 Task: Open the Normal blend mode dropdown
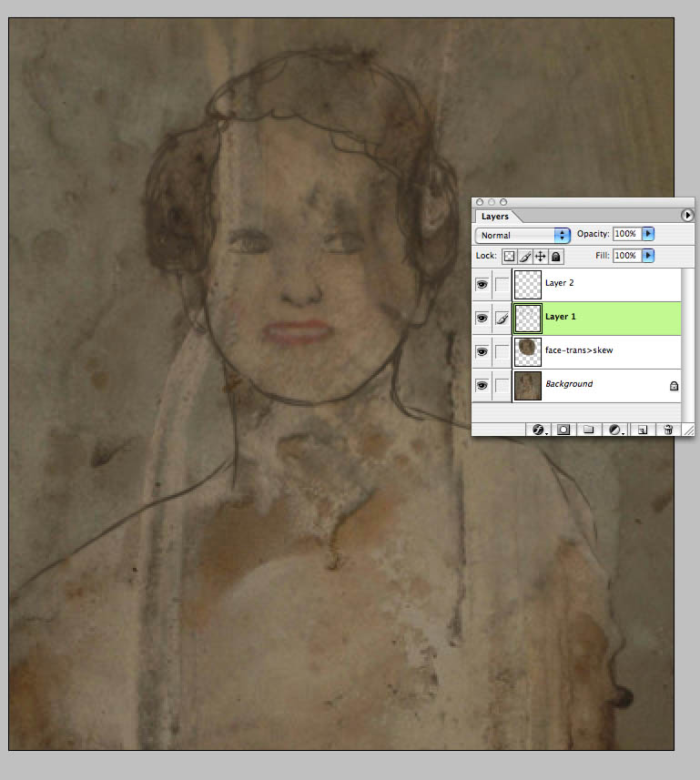(x=522, y=235)
